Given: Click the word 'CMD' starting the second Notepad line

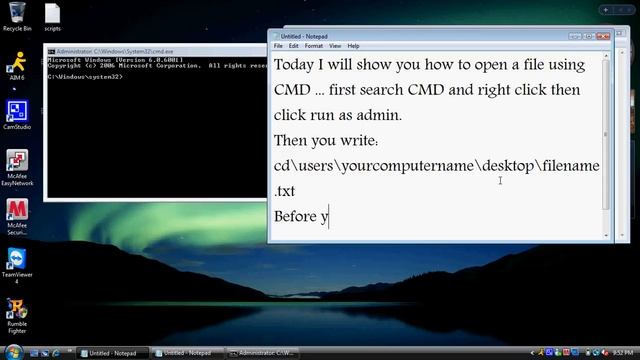Looking at the screenshot, I should click(292, 90).
